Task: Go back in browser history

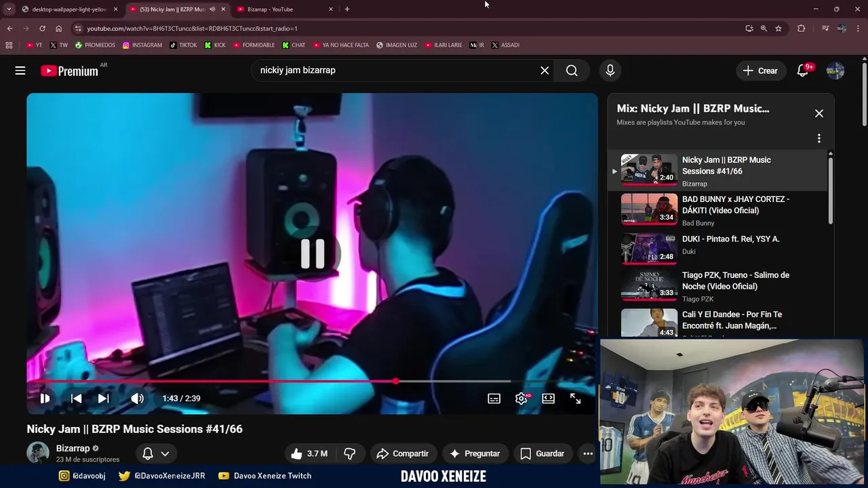Action: pos(9,28)
